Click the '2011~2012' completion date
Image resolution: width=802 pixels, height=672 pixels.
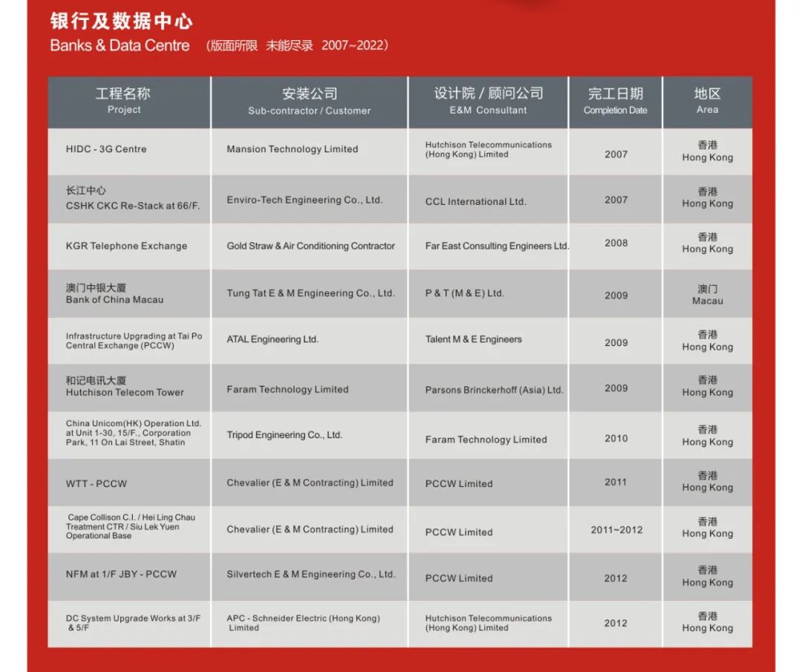click(x=616, y=530)
